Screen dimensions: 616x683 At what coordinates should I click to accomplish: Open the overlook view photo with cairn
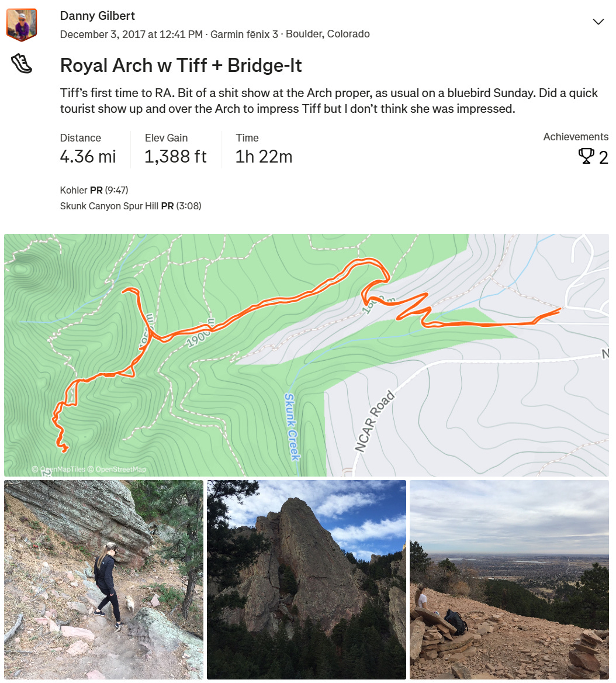pyautogui.click(x=509, y=579)
